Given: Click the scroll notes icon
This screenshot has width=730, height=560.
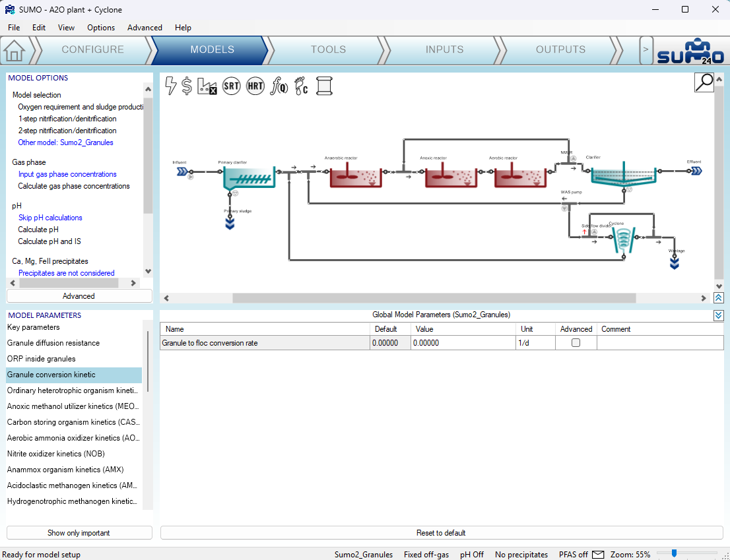Looking at the screenshot, I should [324, 86].
